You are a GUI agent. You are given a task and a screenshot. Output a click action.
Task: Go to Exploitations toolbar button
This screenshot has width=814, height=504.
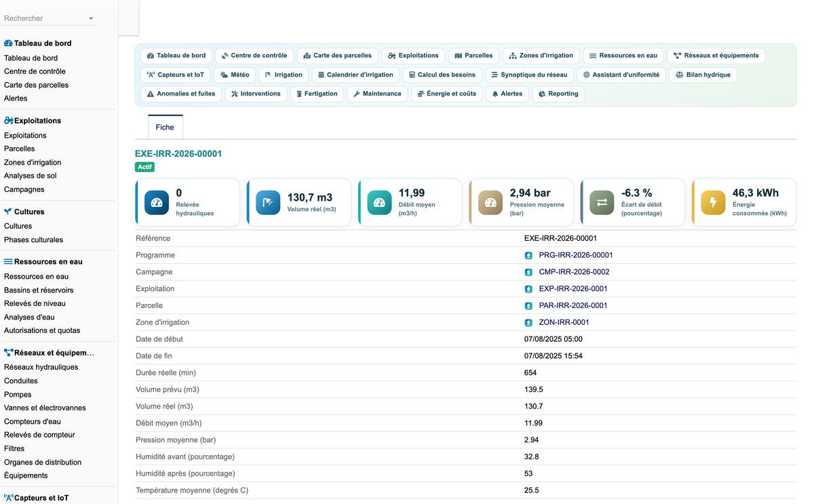[414, 56]
